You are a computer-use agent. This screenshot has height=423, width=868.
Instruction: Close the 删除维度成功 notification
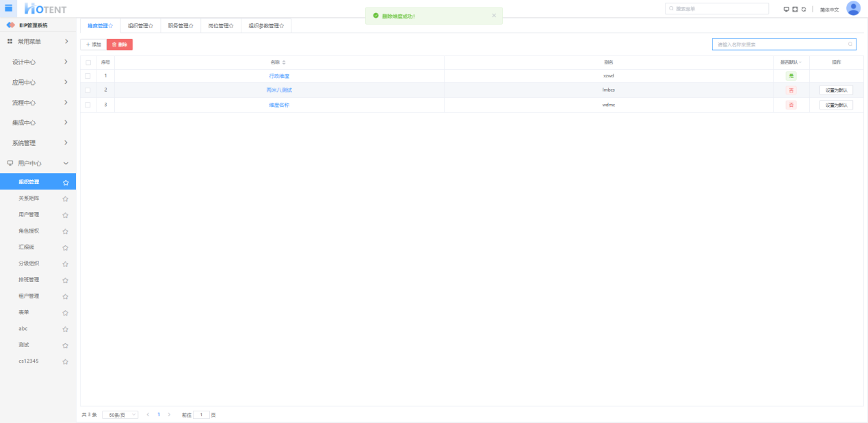[495, 15]
